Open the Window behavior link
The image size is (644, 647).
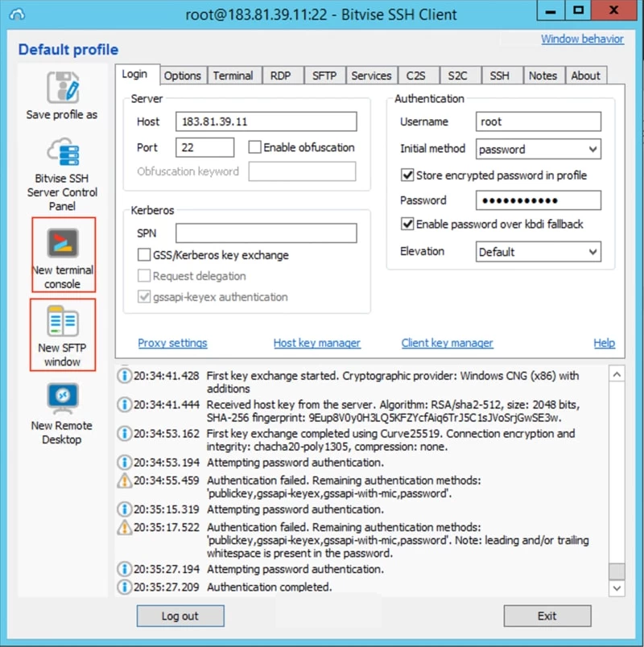[583, 39]
